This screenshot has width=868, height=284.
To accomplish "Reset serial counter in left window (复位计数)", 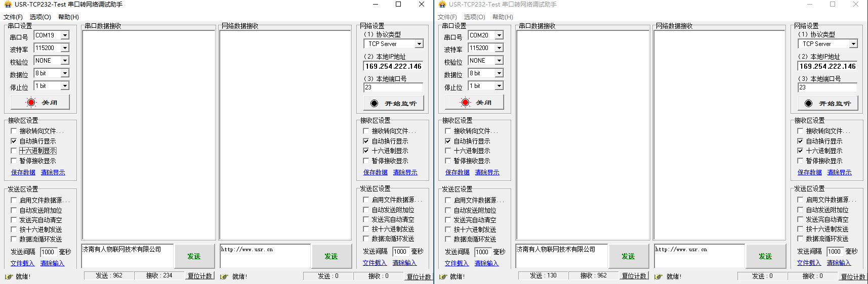I will [200, 276].
